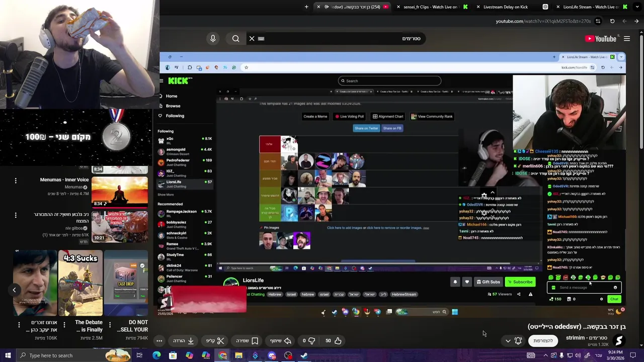644x362 pixels.
Task: Click the left-pointing browser navigation arrow
Action: [624, 21]
